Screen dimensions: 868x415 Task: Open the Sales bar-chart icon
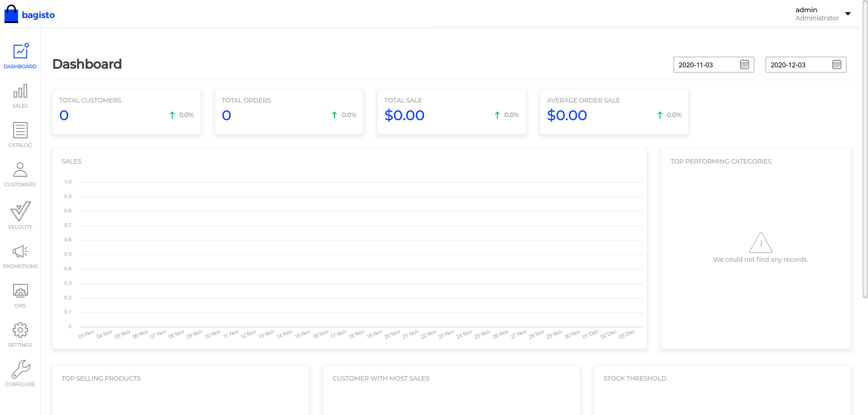tap(20, 91)
